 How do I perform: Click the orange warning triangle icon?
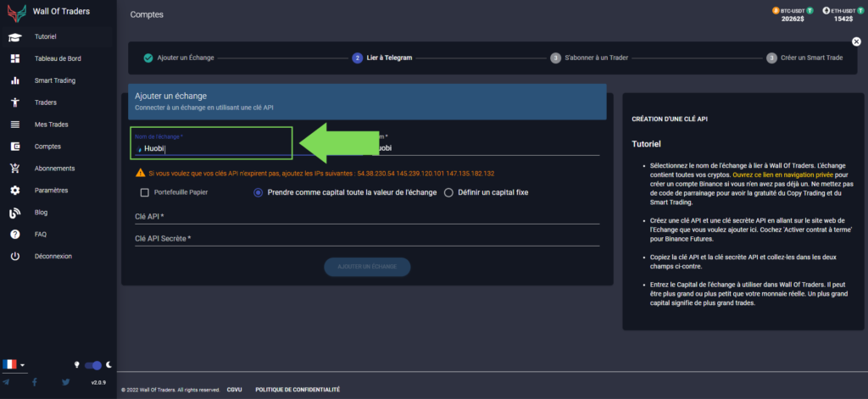pyautogui.click(x=140, y=173)
